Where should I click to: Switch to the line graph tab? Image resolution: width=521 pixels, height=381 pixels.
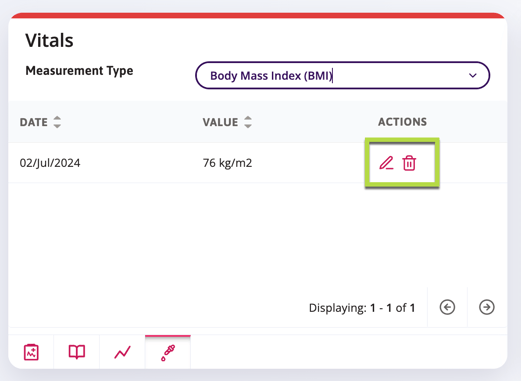click(x=122, y=352)
